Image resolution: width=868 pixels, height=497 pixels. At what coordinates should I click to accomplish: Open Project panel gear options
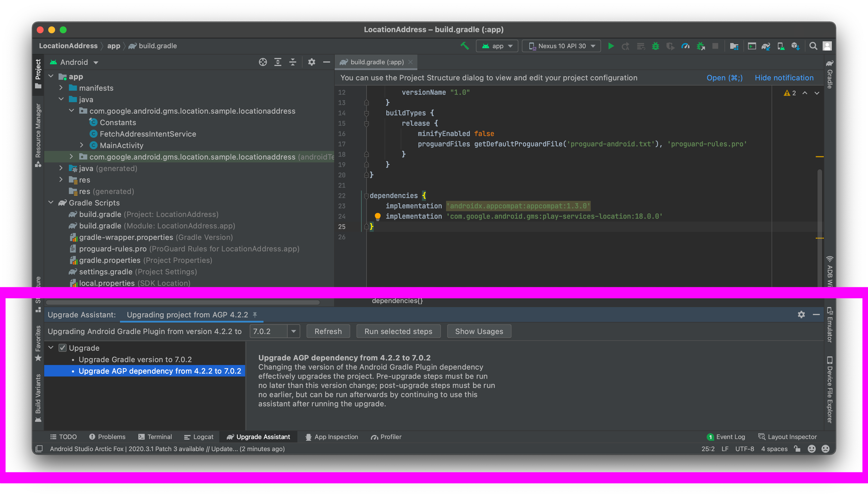coord(311,62)
